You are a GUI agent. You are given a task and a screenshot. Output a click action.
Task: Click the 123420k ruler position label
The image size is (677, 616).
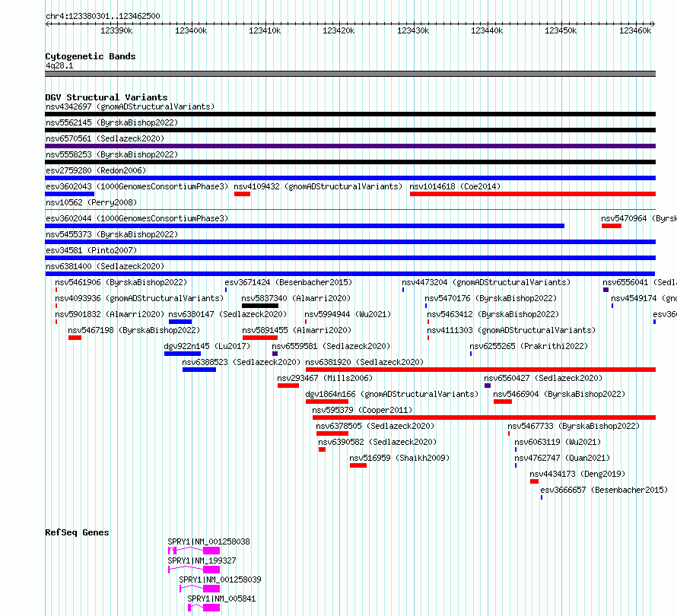(338, 30)
